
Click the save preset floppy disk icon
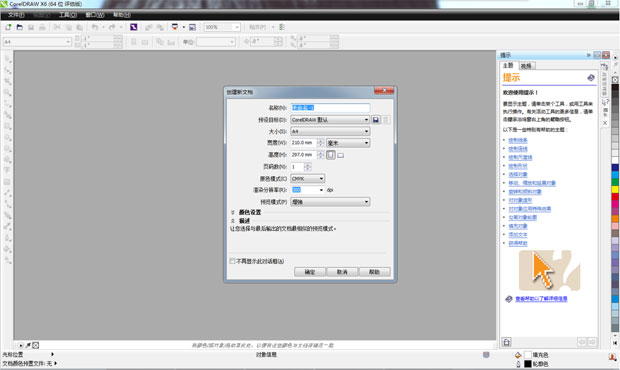tap(376, 119)
